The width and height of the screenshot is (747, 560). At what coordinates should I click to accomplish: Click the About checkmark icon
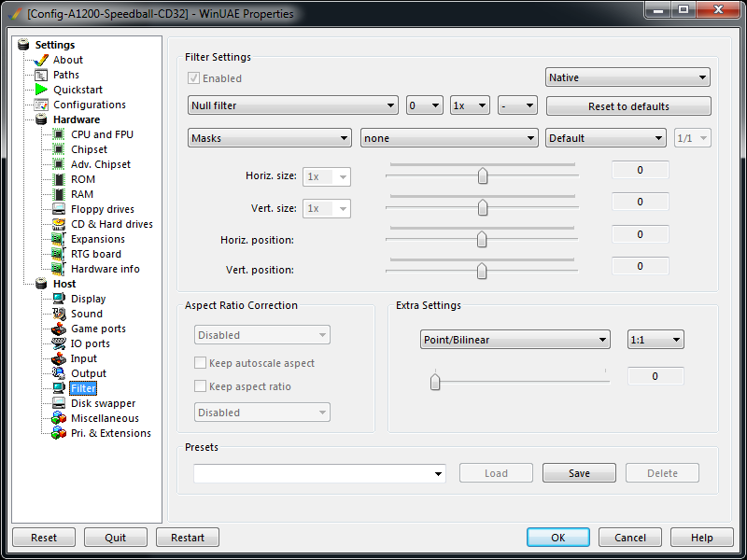click(x=41, y=60)
